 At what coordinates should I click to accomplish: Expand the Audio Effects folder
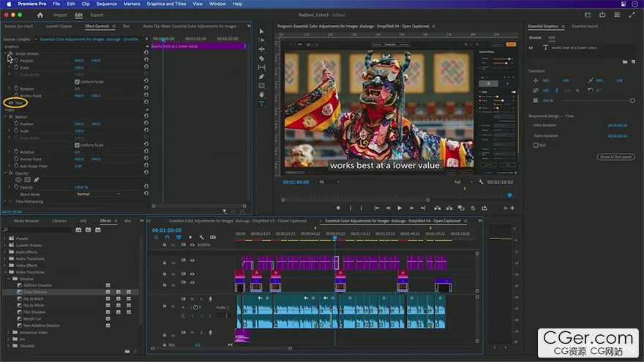coord(5,252)
